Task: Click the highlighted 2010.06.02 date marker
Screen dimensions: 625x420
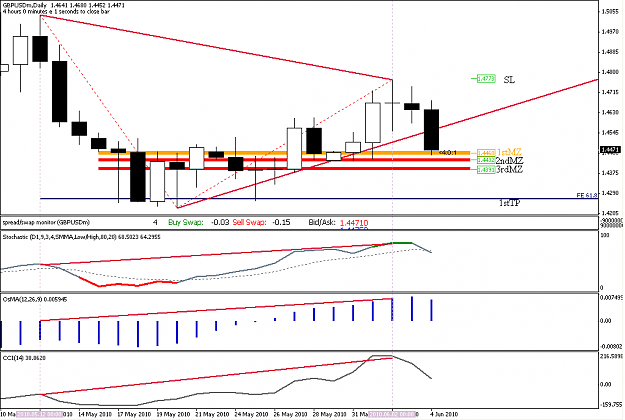Action: pyautogui.click(x=393, y=414)
